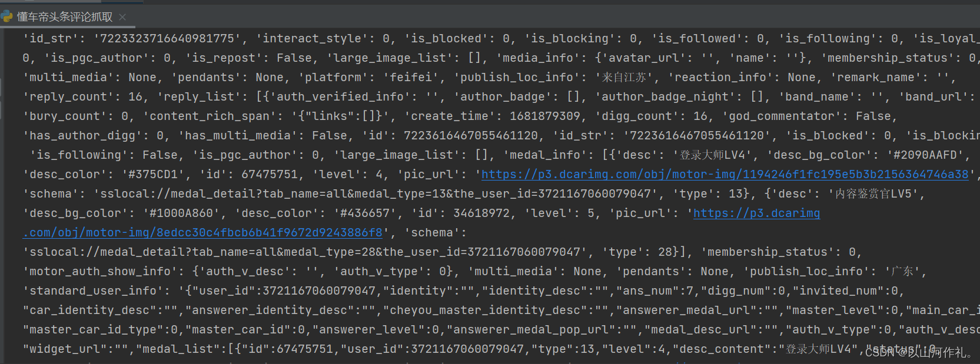Select the 懂车帝头条评论抓取 run tab

pos(64,16)
